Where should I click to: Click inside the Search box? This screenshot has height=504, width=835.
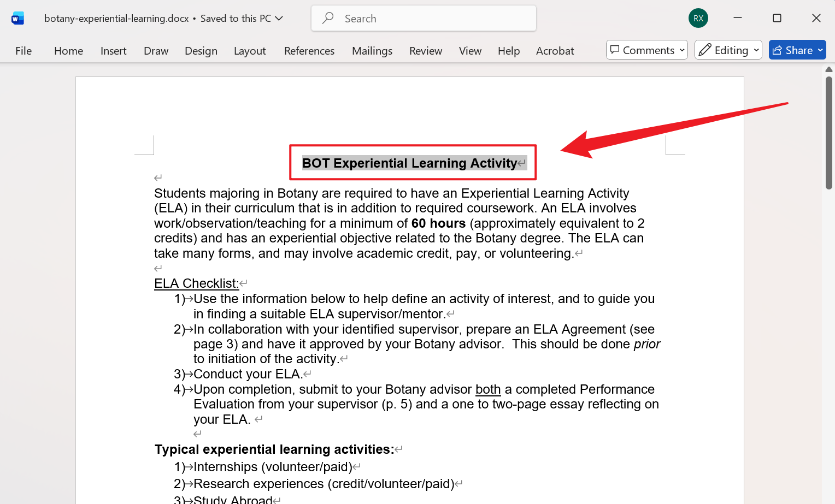click(x=424, y=19)
